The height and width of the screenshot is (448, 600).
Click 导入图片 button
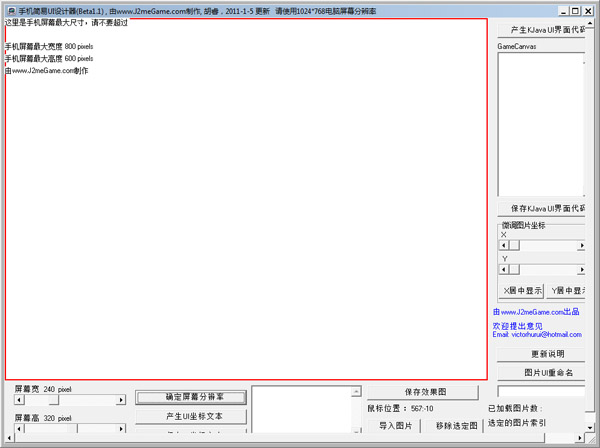pos(394,426)
